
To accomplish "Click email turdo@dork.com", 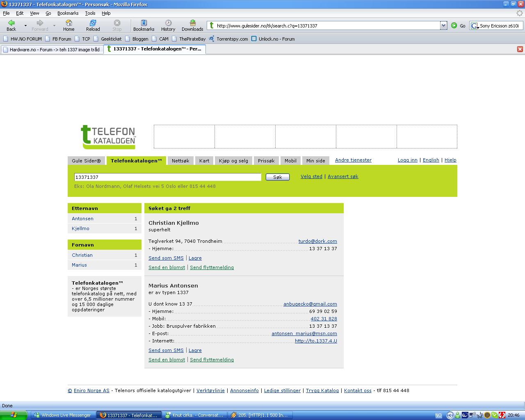I will [317, 241].
